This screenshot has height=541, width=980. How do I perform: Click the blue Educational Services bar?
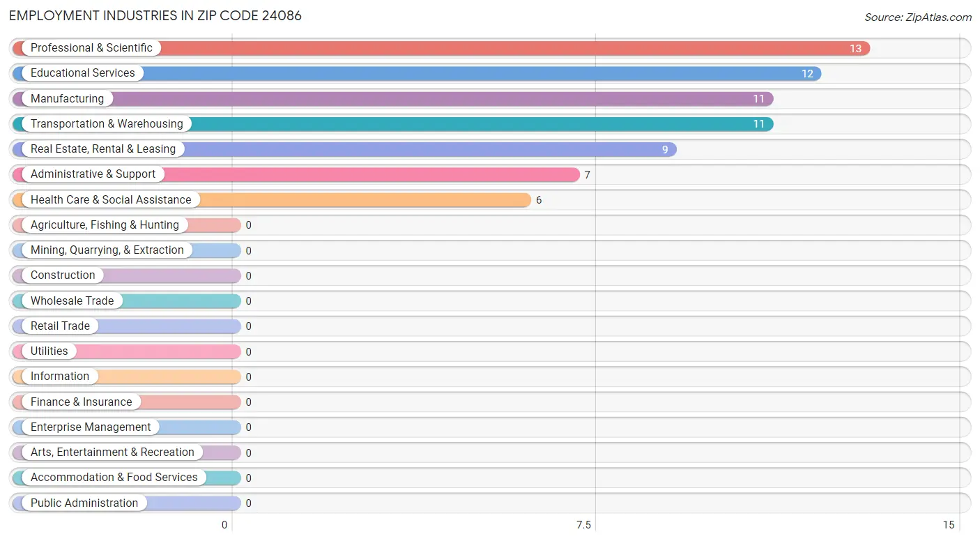[x=417, y=73]
